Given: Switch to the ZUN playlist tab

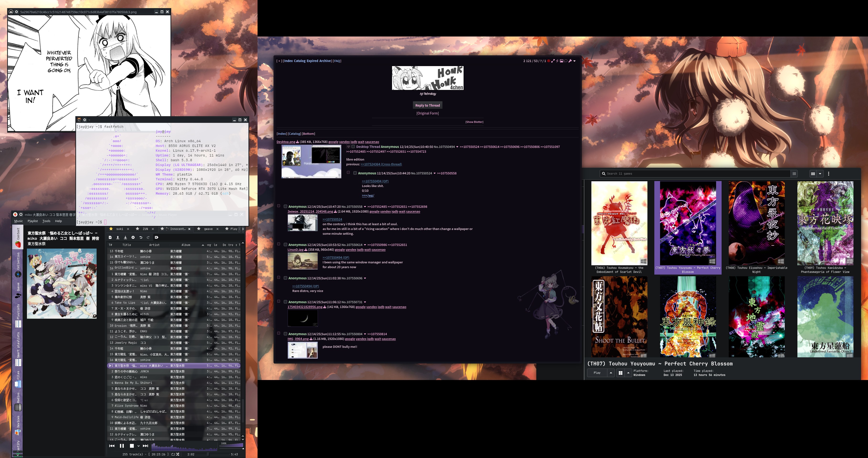Looking at the screenshot, I should [145, 229].
